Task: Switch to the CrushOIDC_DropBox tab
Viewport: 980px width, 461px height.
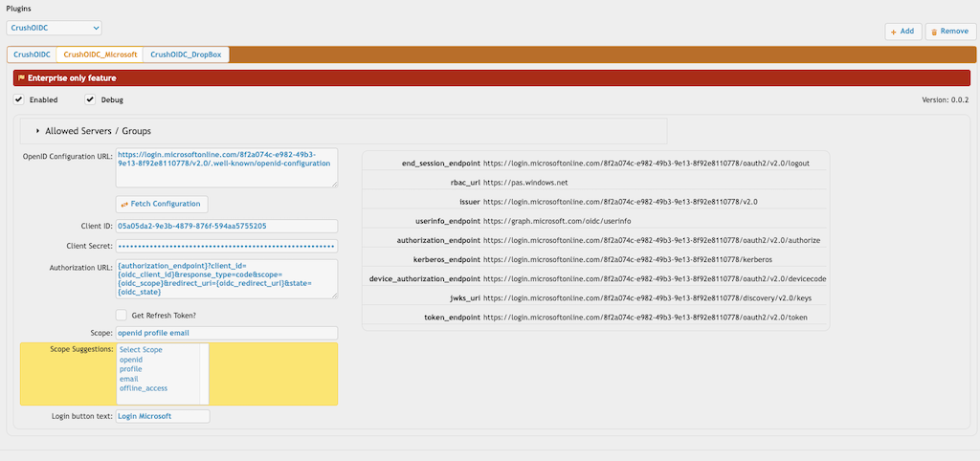Action: click(x=187, y=55)
